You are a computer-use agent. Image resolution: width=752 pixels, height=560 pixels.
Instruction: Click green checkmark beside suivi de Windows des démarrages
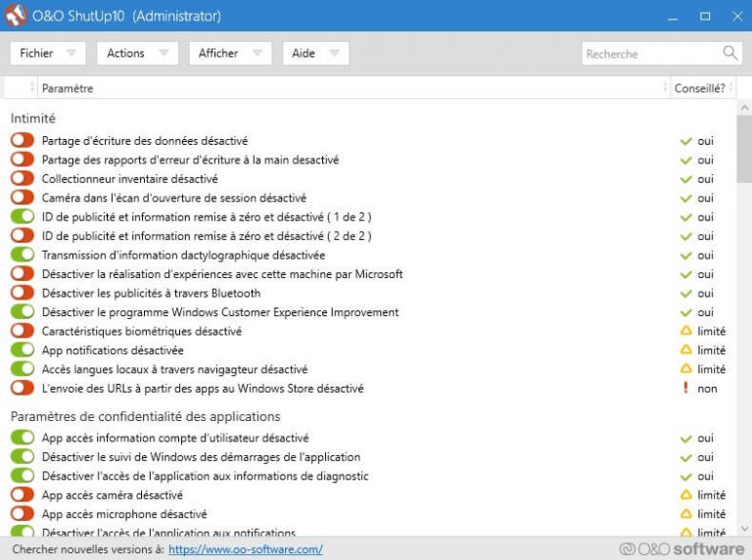685,457
